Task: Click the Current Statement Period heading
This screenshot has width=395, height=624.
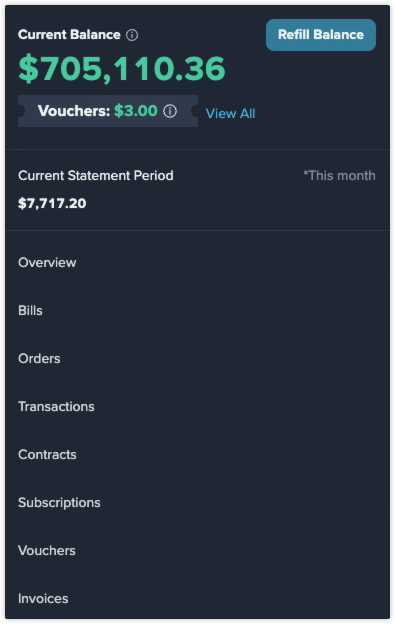Action: 95,176
